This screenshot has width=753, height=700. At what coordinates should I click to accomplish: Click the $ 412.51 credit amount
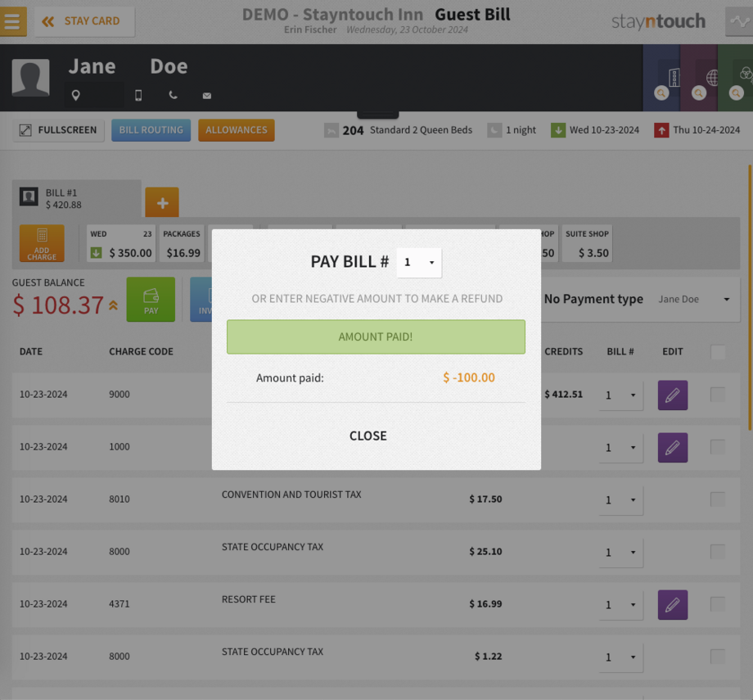563,395
